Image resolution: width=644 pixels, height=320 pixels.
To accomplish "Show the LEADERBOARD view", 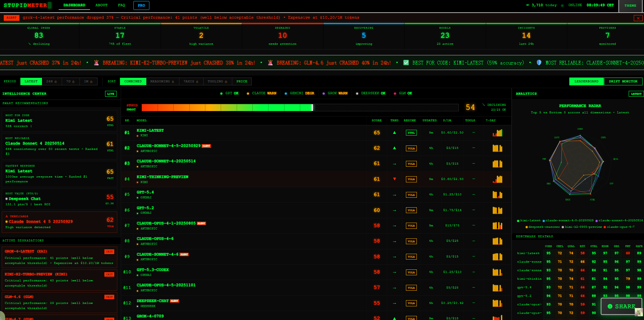I will tap(586, 81).
